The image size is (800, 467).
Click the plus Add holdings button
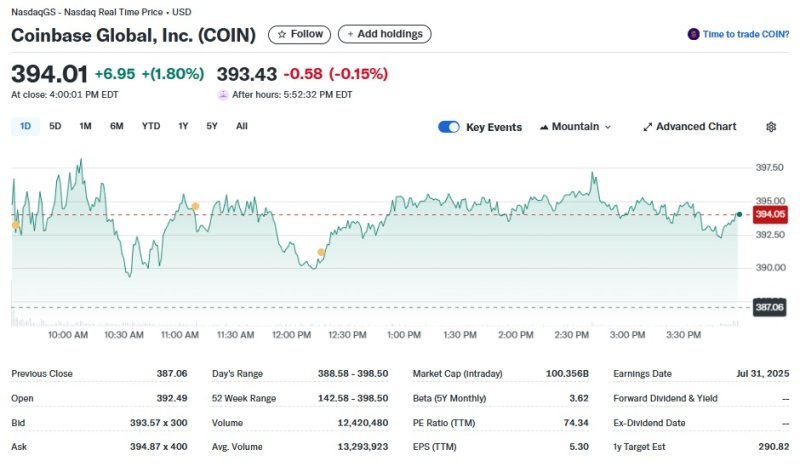(x=384, y=34)
